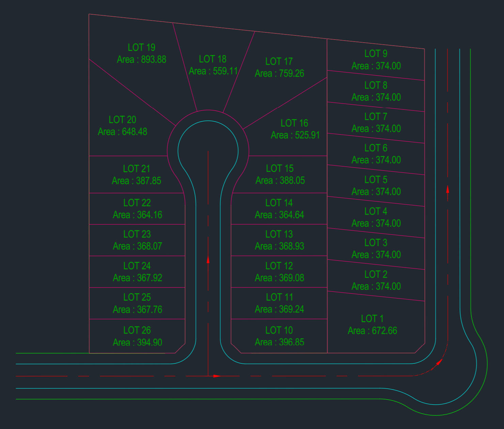504x429 pixels.
Task: Click the LOT 23 label text
Action: (137, 234)
